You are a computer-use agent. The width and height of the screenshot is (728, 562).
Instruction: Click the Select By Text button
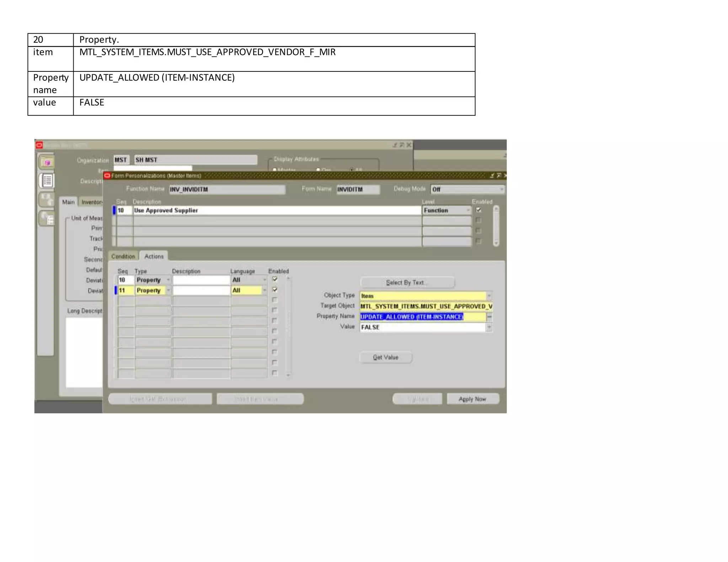(407, 282)
